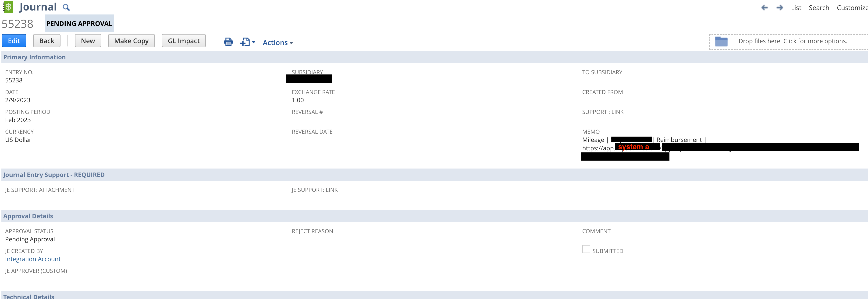868x299 pixels.
Task: Click the add-to-document export icon
Action: [245, 42]
